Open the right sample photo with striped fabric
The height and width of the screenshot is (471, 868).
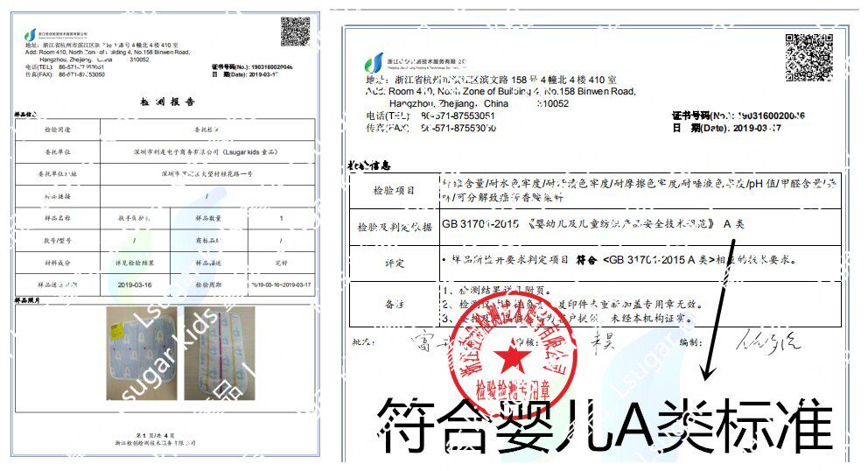coord(220,353)
